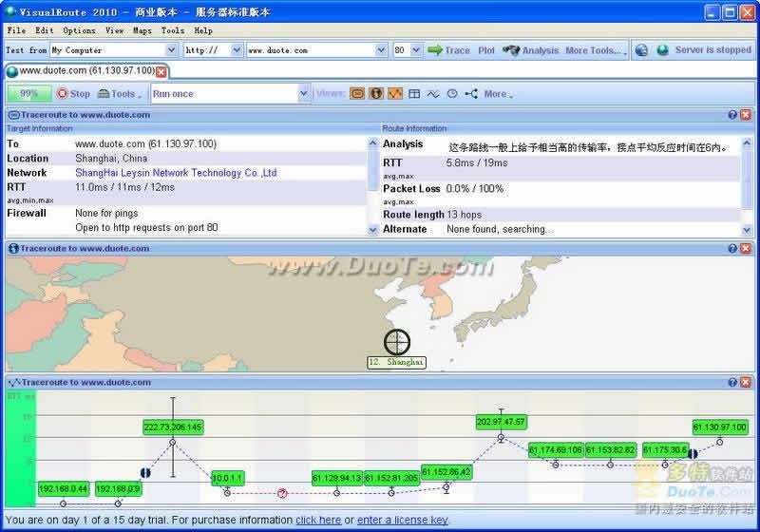The width and height of the screenshot is (760, 532).
Task: Open the More Tools menu
Action: [596, 50]
